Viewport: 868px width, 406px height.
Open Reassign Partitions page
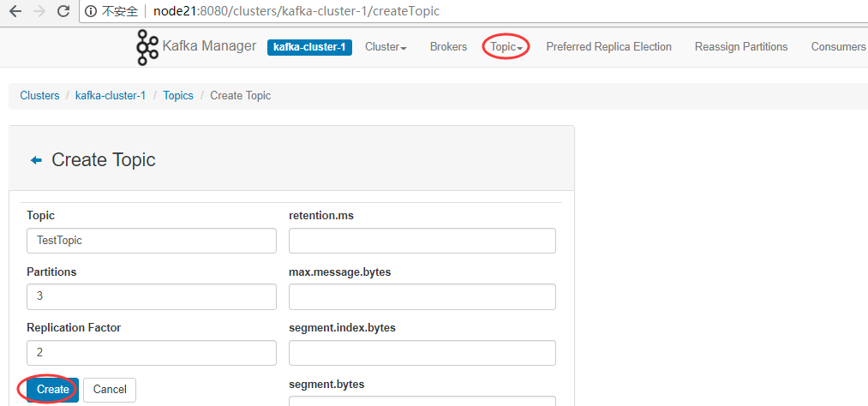coord(741,47)
